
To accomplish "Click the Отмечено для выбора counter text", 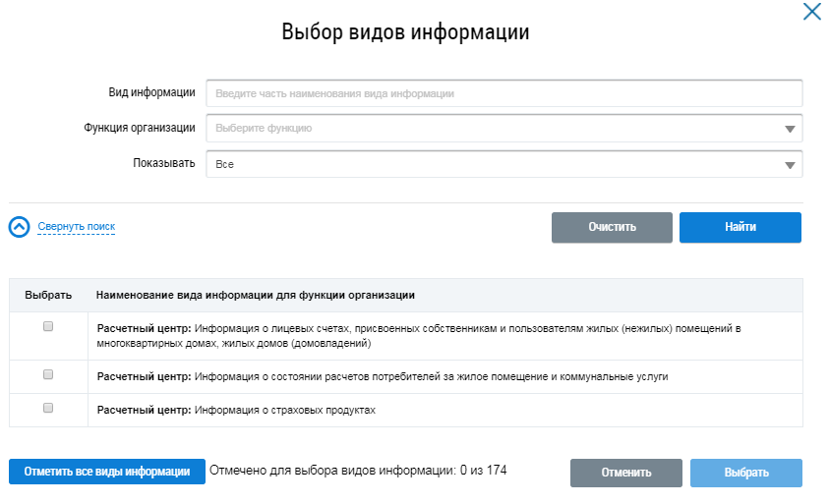I will pyautogui.click(x=358, y=472).
